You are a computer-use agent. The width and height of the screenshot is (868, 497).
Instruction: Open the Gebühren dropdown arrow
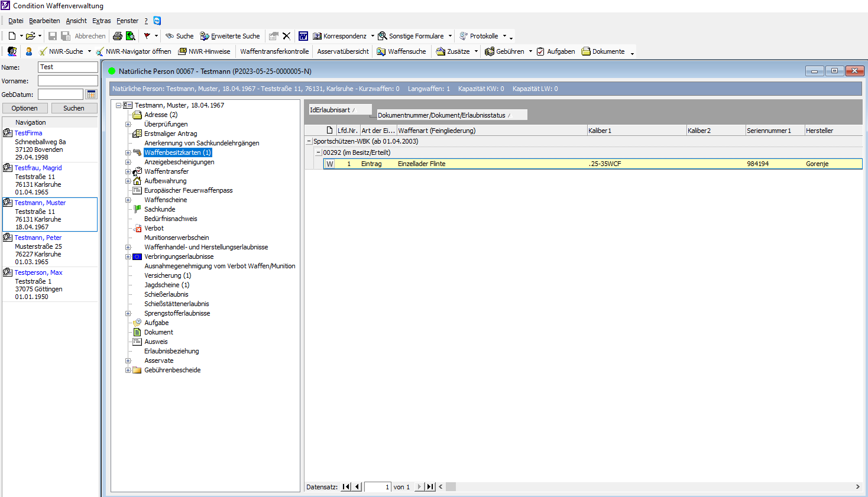(530, 51)
